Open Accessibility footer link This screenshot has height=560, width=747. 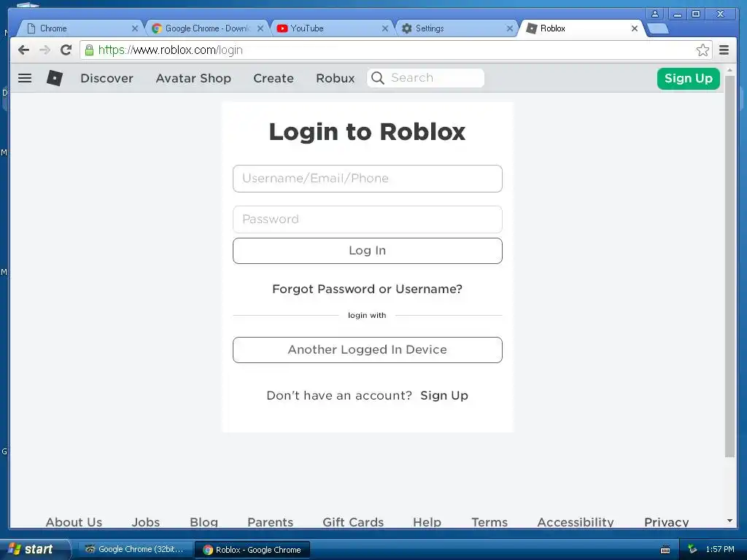coord(576,522)
